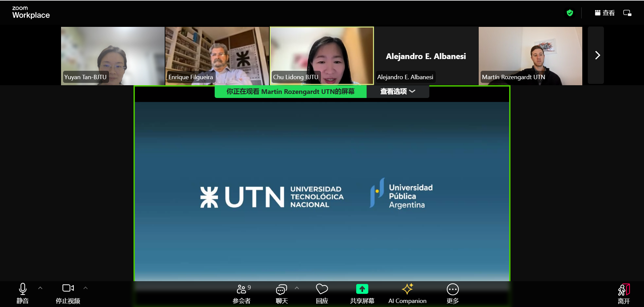Leave the meeting via 离开 button
The image size is (644, 307).
pyautogui.click(x=624, y=294)
